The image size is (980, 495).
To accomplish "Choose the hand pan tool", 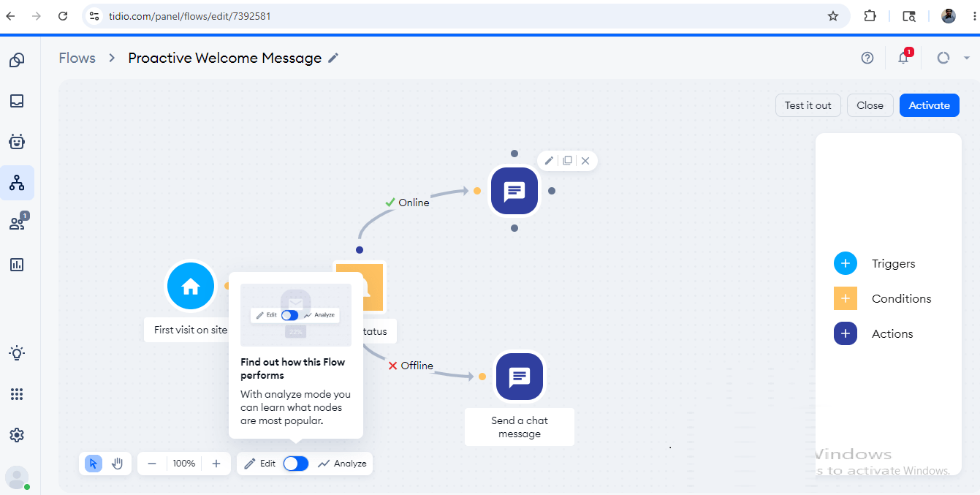I will point(117,464).
